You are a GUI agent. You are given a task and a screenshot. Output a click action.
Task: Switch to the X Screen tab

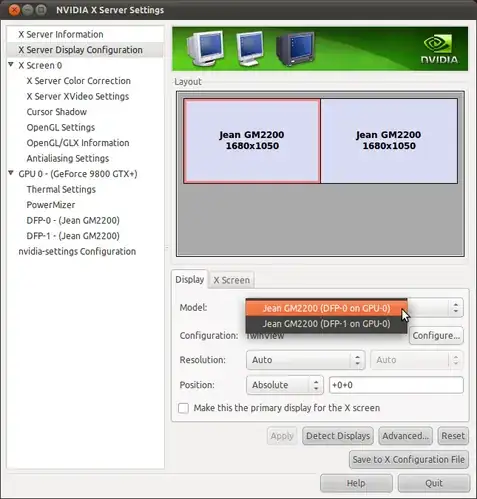(231, 280)
